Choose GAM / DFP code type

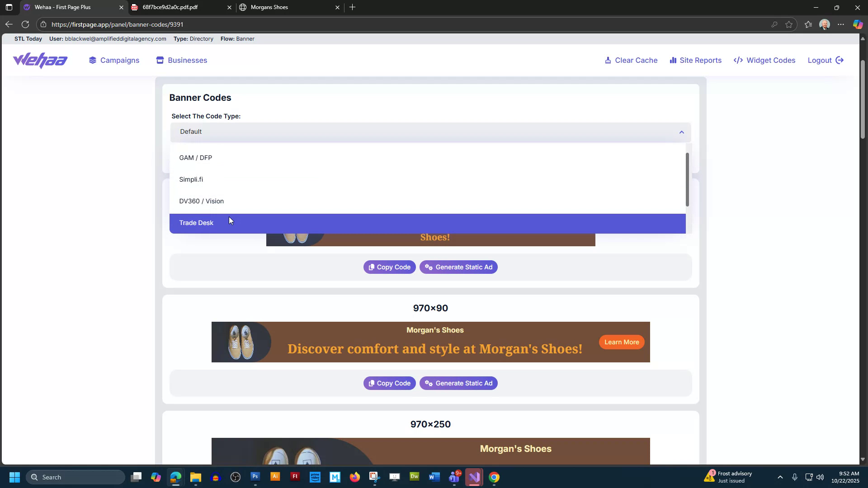pos(195,157)
